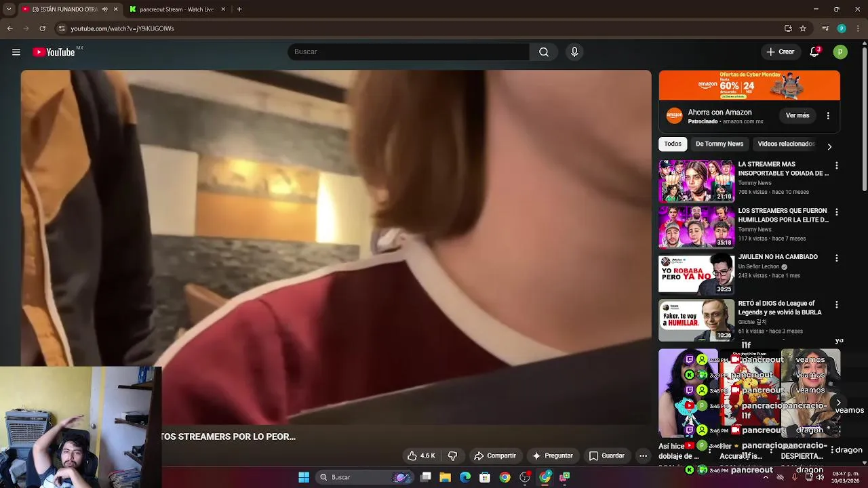Open the tab search dropdown arrow
The height and width of the screenshot is (488, 868).
pos(9,9)
